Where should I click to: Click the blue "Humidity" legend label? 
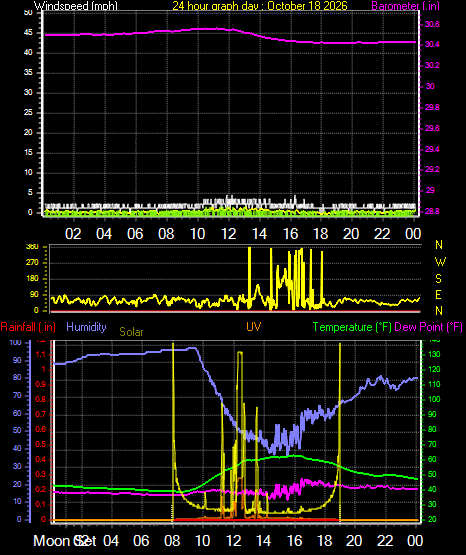coord(86,327)
